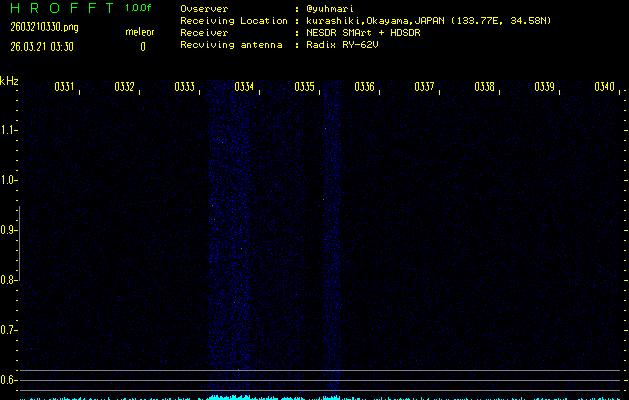Click the receiving location kurashiki, Okayama text
The width and height of the screenshot is (629, 400).
point(428,21)
